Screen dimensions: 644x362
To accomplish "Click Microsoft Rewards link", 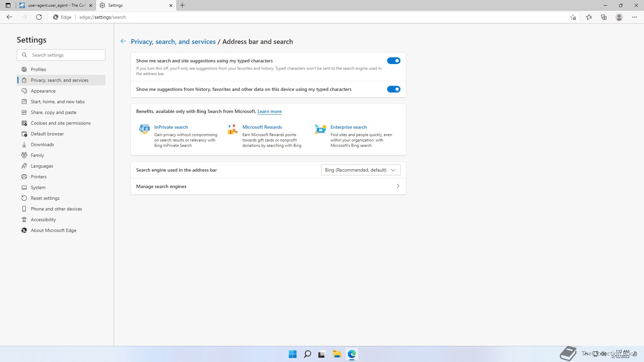I will click(262, 127).
